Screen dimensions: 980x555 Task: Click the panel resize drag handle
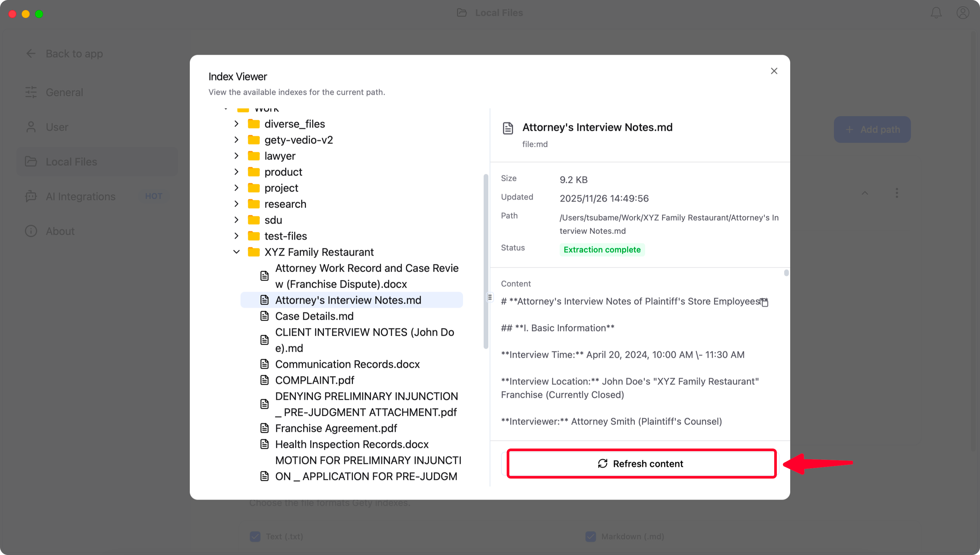tap(490, 297)
